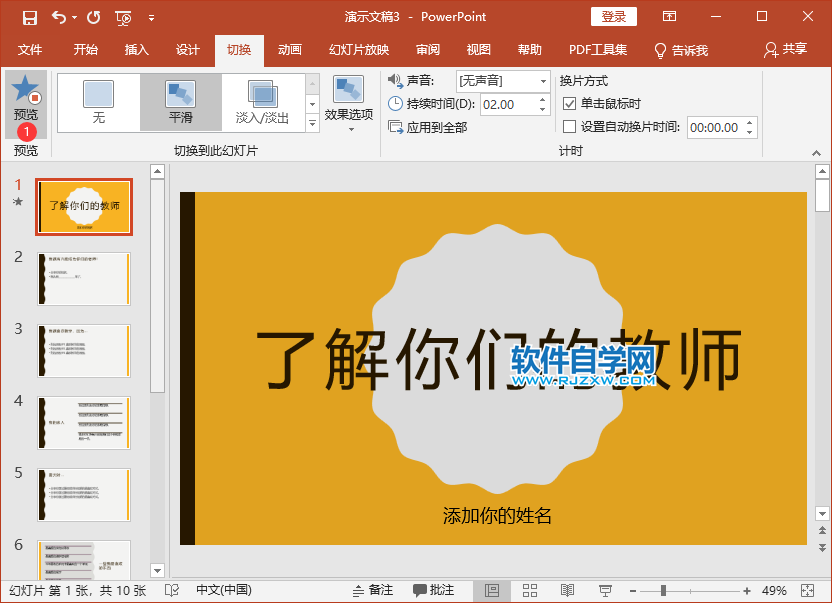Screen dimensions: 832x603
Task: Select the 平滑 morph transition
Action: [x=180, y=102]
